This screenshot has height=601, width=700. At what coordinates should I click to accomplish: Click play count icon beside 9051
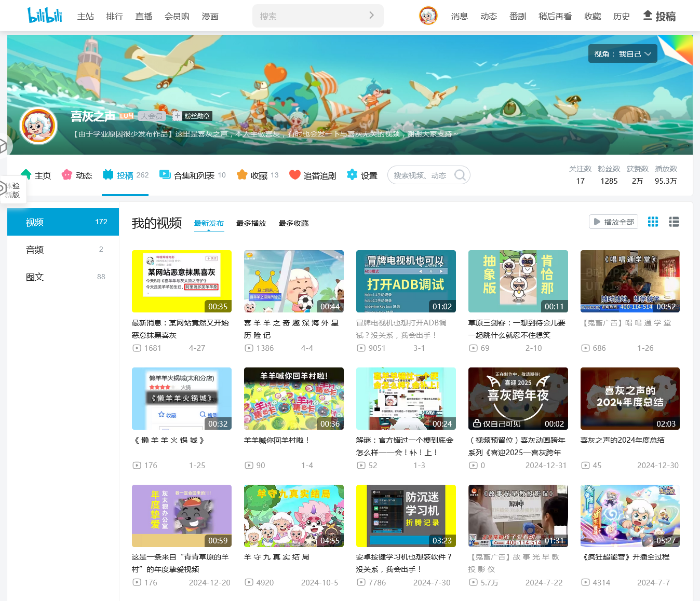361,348
